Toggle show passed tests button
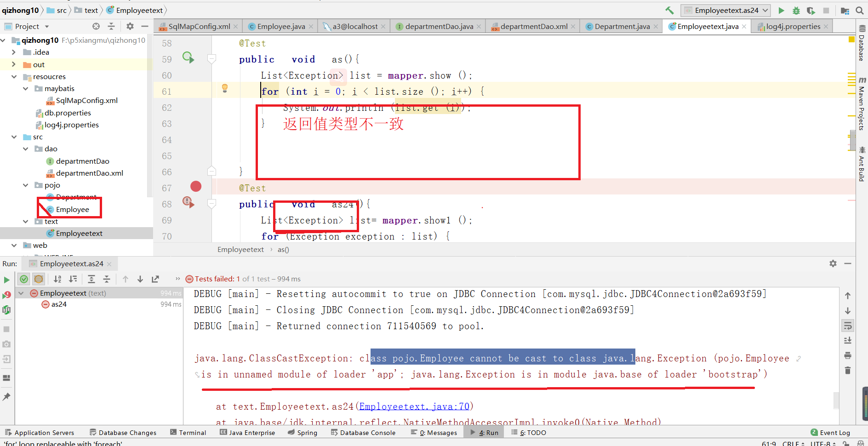Viewport: 868px width, 446px height. [x=24, y=279]
